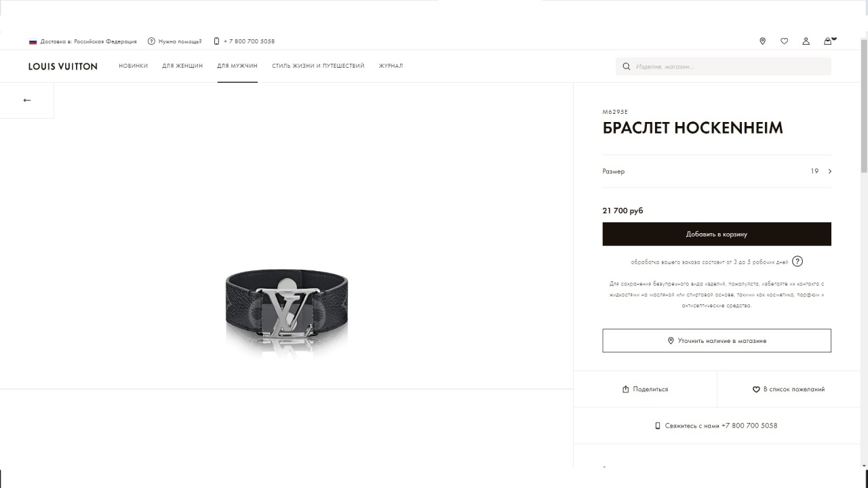
Task: Click the back arrow button
Action: 27,100
